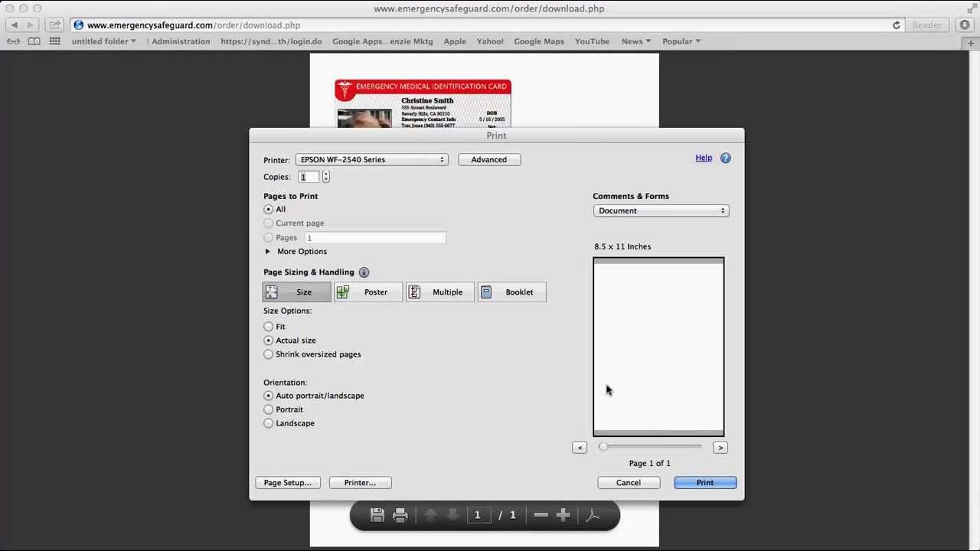Screen dimensions: 980x551
Task: Click the blue Help question mark icon
Action: click(725, 158)
